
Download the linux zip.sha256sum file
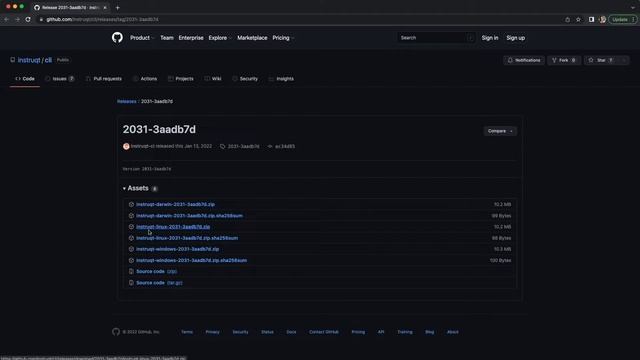click(187, 238)
